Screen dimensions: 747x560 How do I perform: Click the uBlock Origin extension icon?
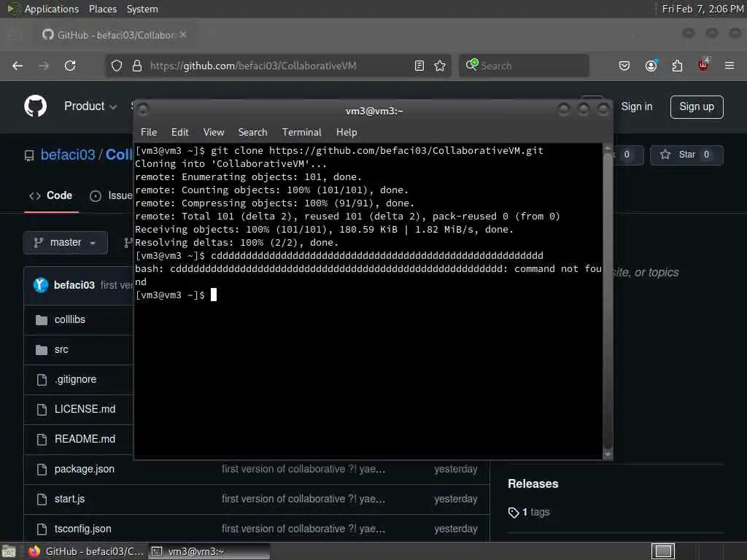point(703,65)
